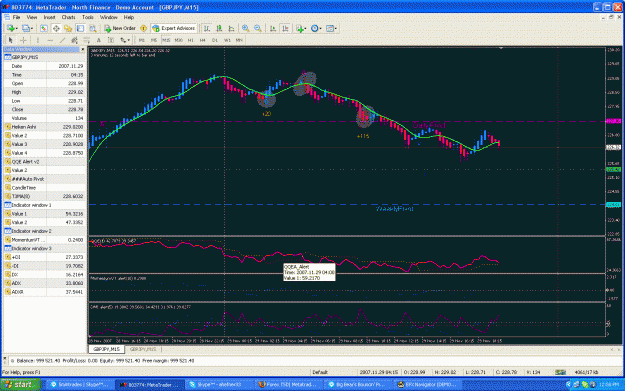Switch to the second GBPJPY chart tab
625x391 pixels.
pos(143,349)
